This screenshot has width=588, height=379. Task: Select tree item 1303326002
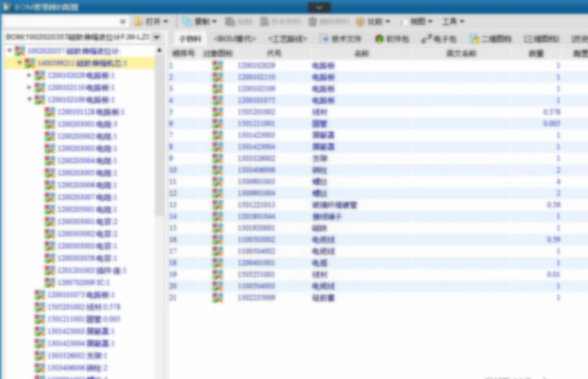click(x=77, y=355)
